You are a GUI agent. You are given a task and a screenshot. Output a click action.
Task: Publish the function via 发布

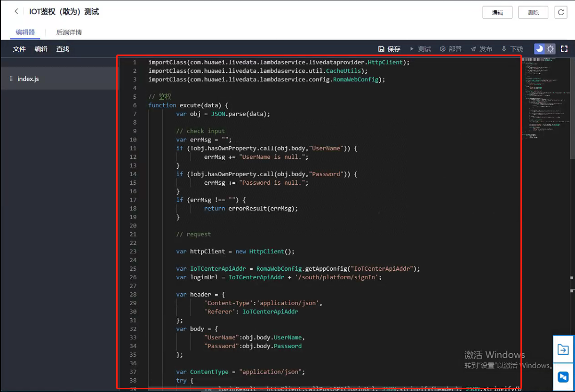tap(481, 49)
